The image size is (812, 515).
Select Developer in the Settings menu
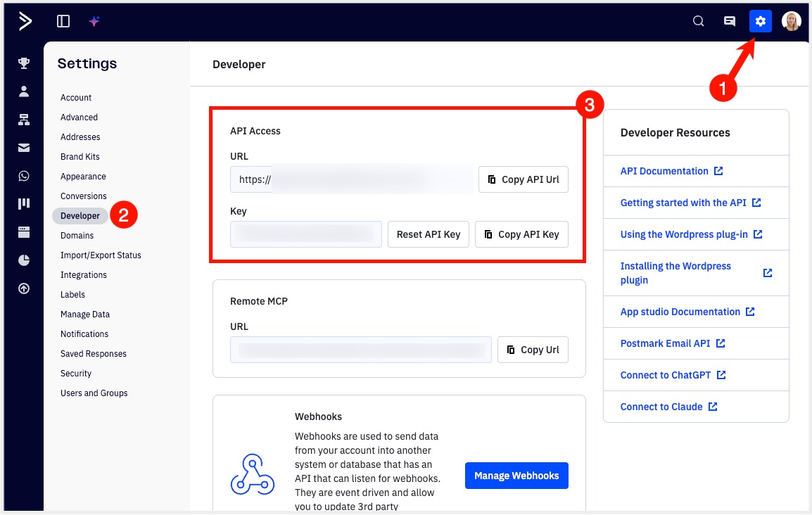pos(80,216)
